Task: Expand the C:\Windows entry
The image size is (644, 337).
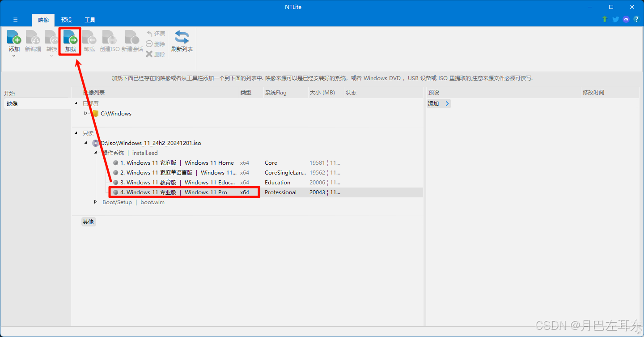Action: point(86,113)
